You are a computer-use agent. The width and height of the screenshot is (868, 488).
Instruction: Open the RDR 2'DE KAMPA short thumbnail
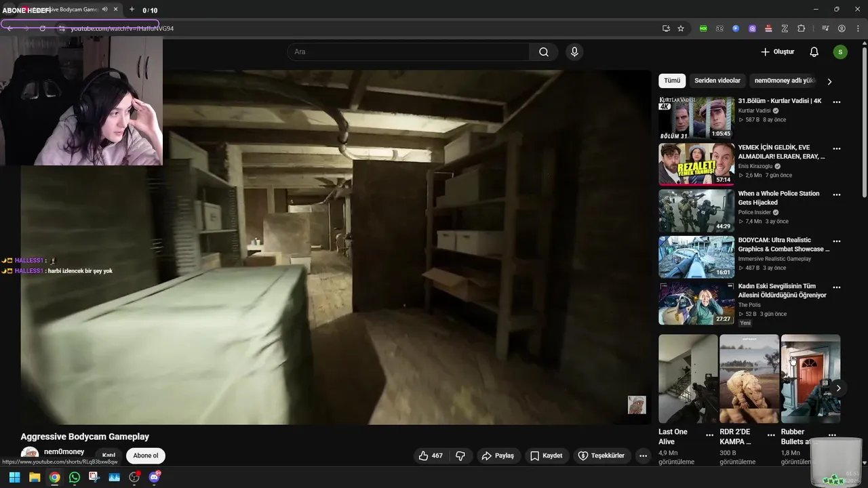pyautogui.click(x=749, y=379)
